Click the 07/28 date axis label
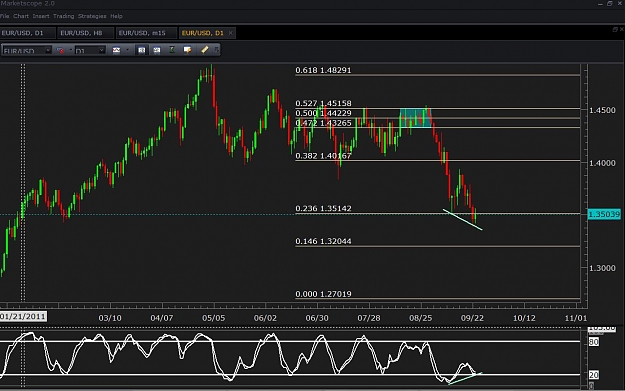 (x=369, y=318)
